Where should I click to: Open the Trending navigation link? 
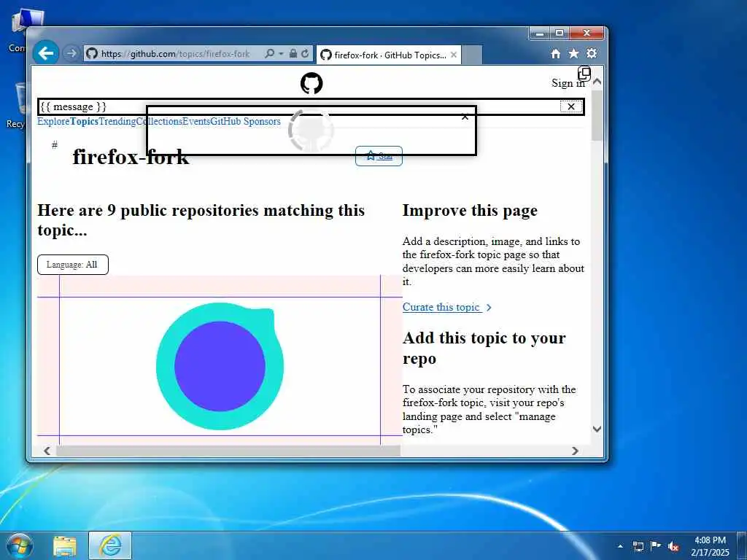click(x=117, y=122)
